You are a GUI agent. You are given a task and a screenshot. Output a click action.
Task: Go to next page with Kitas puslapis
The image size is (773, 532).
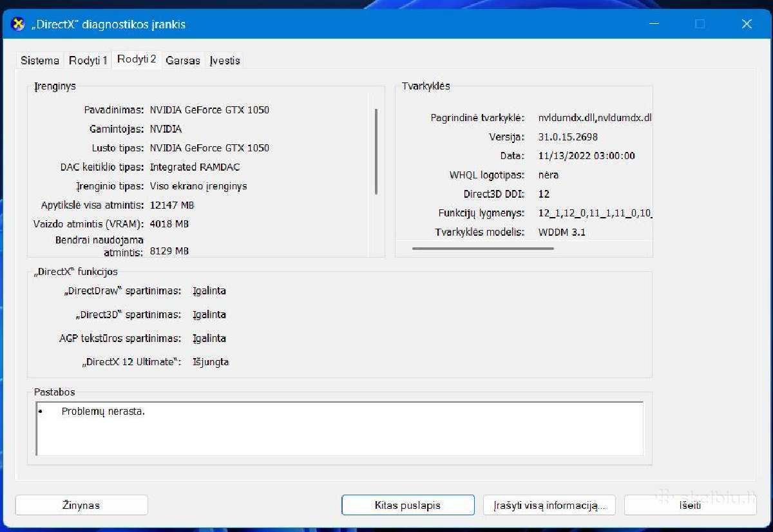click(x=408, y=505)
